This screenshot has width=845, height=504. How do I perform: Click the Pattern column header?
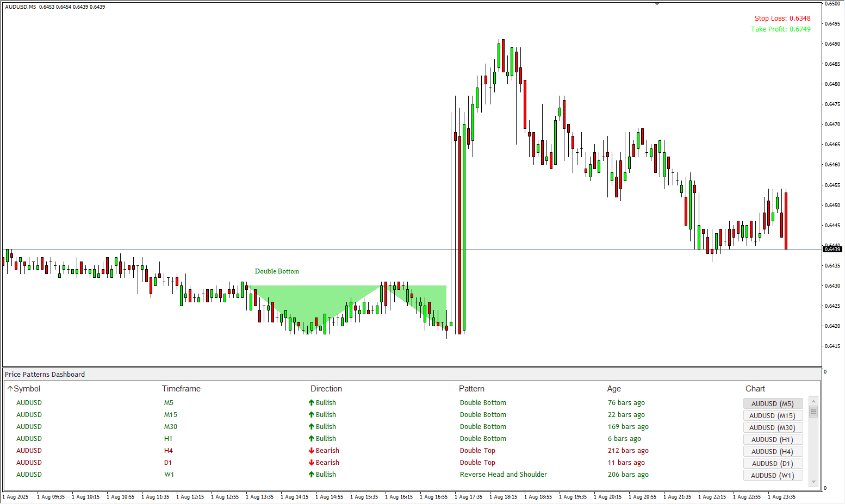471,389
